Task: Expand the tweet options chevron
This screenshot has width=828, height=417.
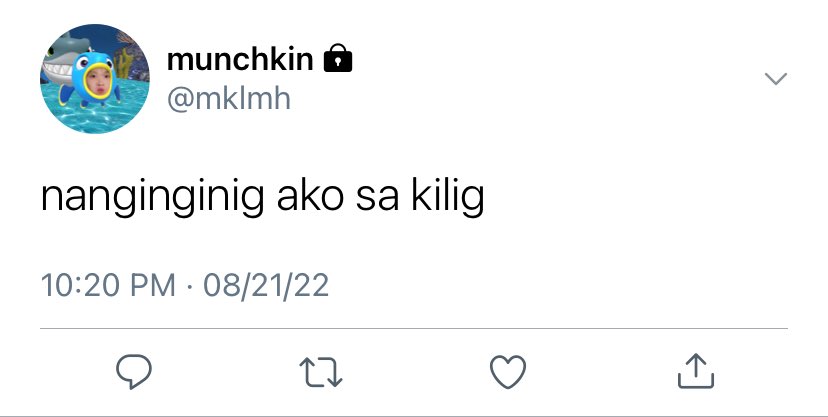Action: coord(776,79)
